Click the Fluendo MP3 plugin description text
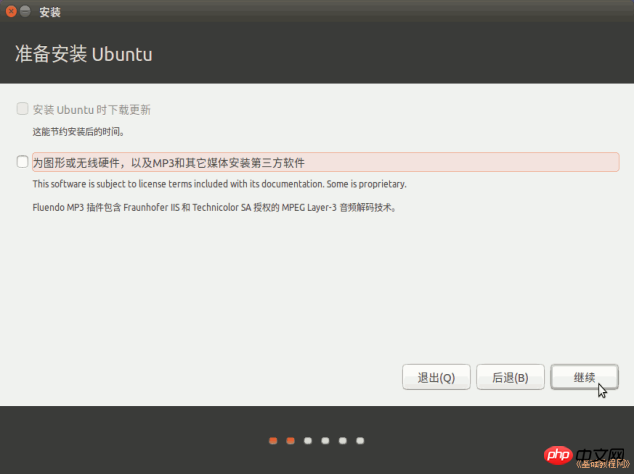This screenshot has width=635, height=475. click(215, 208)
